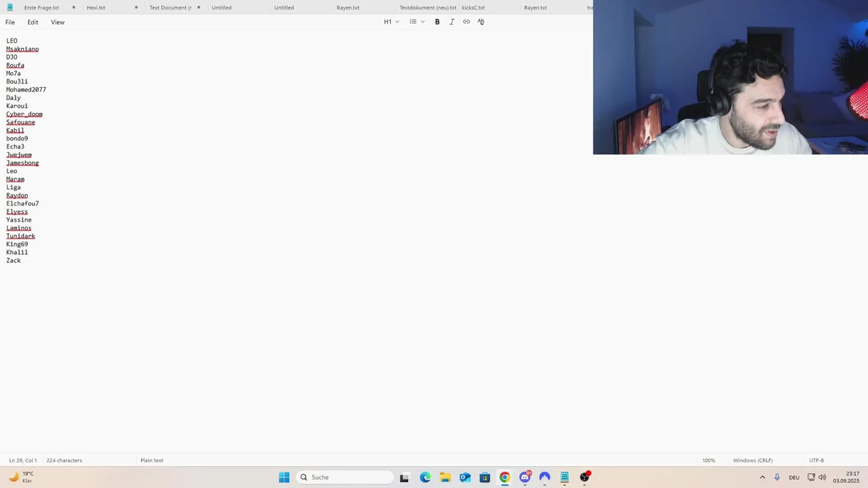Open the blue mountain-logo app on taskbar
868x488 pixels.
(x=545, y=477)
